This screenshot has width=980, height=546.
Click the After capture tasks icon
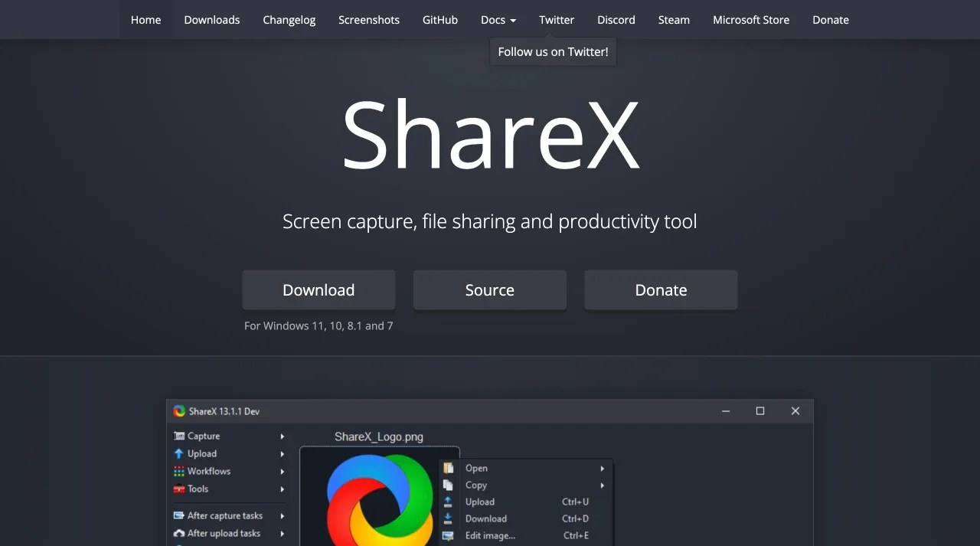tap(179, 515)
